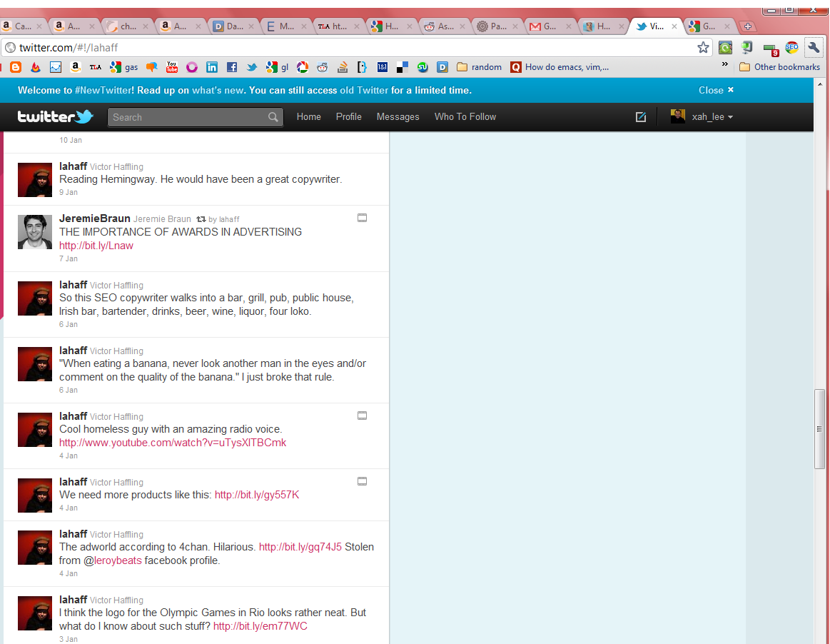Open the 'gas' Google bookmark
This screenshot has width=830, height=644.
pos(124,67)
